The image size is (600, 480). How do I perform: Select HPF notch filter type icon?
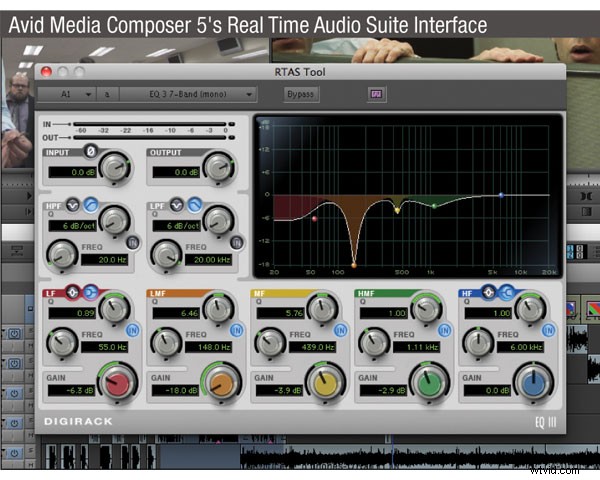coord(73,205)
